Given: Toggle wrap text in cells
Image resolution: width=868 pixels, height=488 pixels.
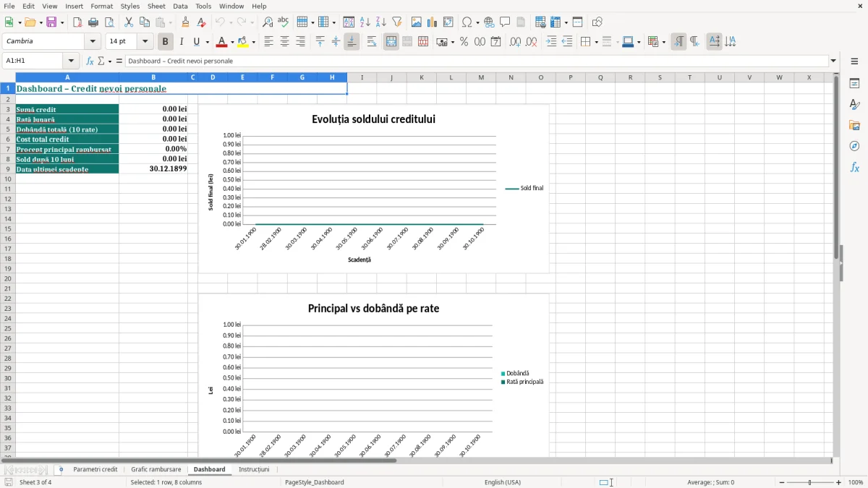Looking at the screenshot, I should point(372,42).
